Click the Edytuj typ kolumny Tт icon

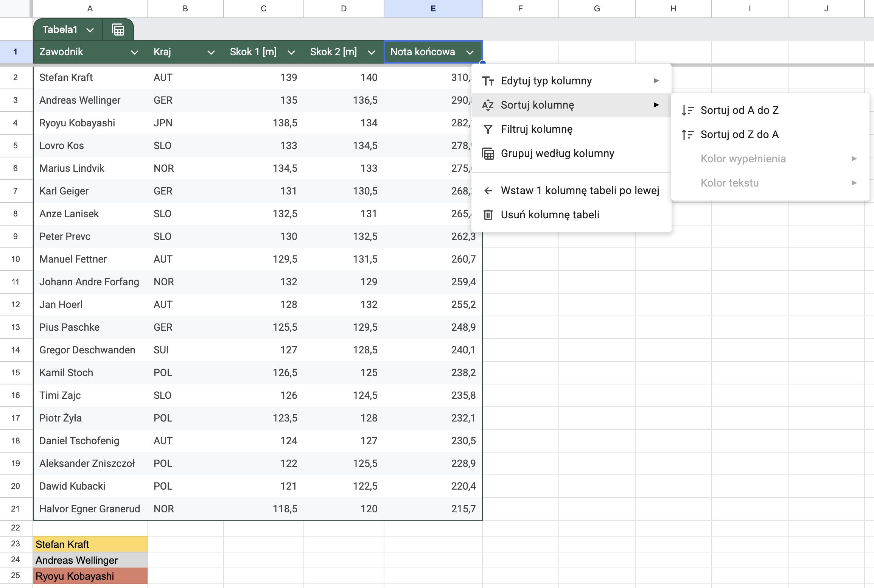488,81
